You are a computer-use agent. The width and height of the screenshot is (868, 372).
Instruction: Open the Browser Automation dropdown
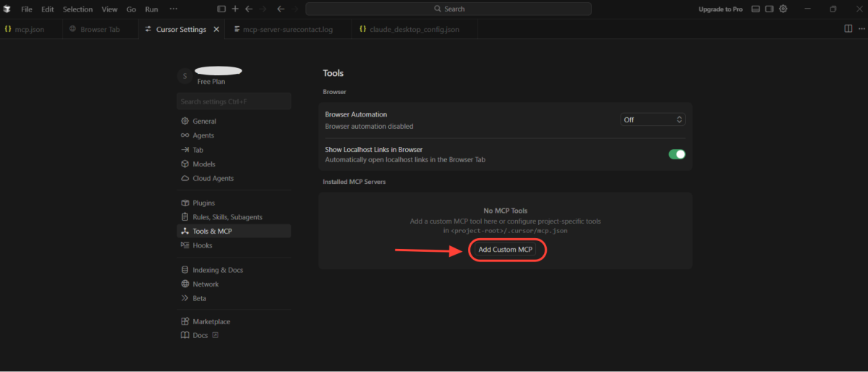652,119
